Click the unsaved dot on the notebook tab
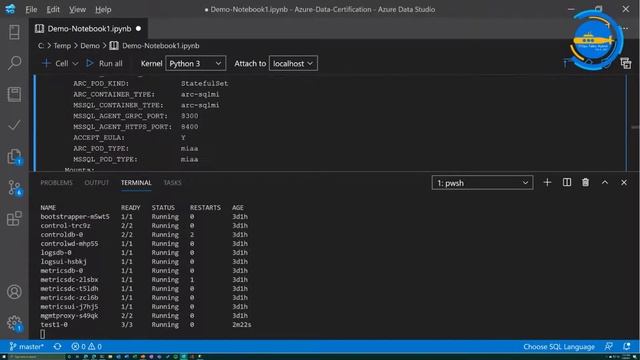 [x=138, y=29]
